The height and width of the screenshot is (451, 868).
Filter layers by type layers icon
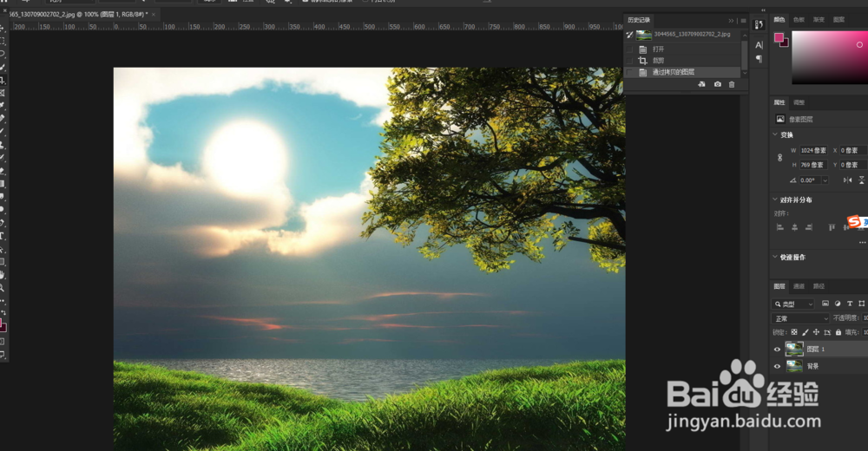(x=850, y=304)
